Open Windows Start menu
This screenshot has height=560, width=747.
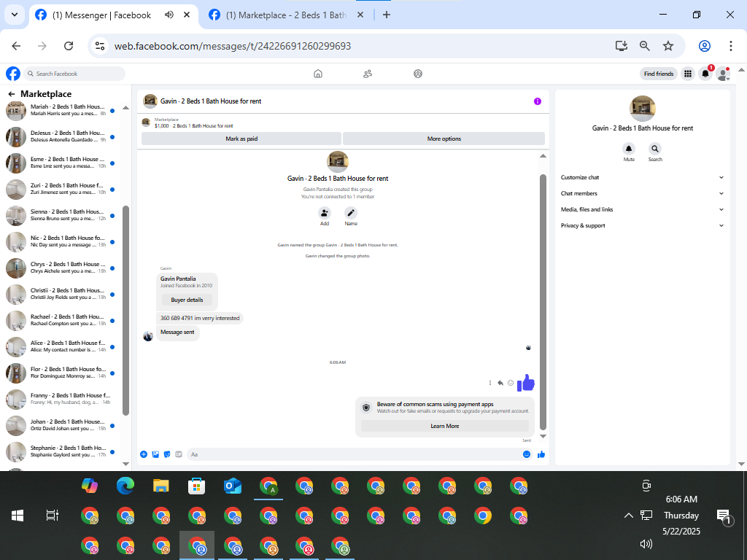coord(18,516)
